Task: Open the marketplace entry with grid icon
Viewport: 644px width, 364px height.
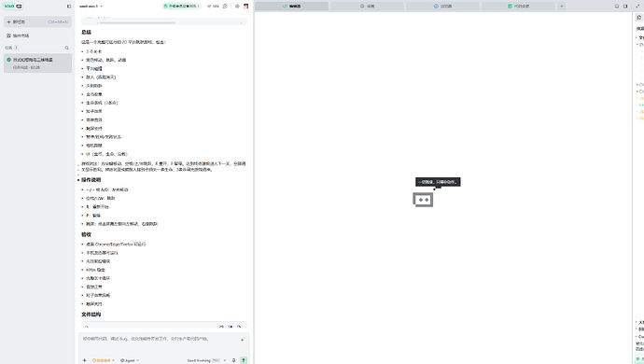Action: click(18, 35)
